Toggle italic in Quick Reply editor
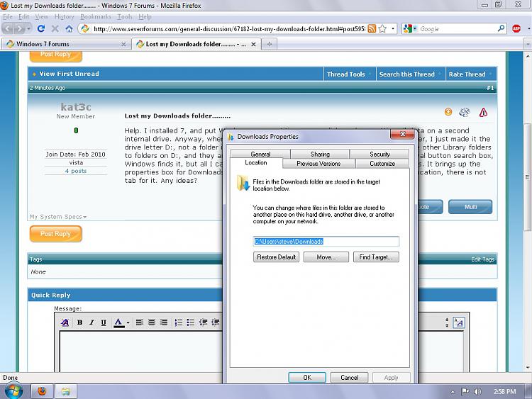This screenshot has height=399, width=532. point(92,322)
